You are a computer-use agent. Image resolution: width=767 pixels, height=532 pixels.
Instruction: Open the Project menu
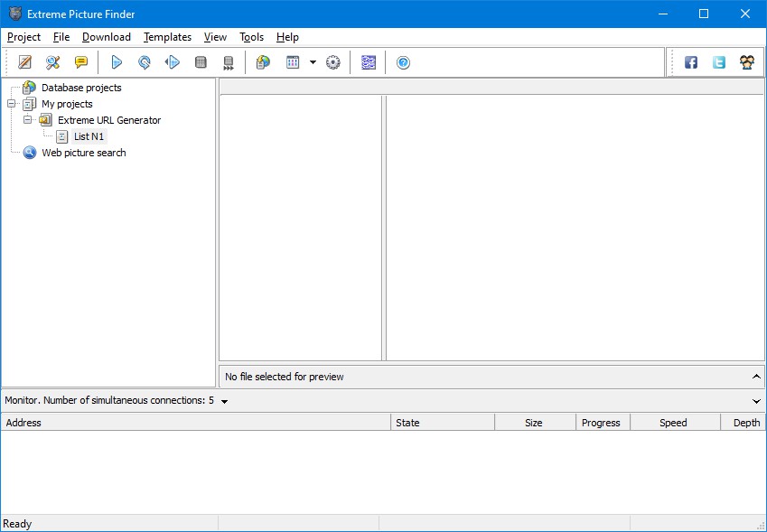24,37
